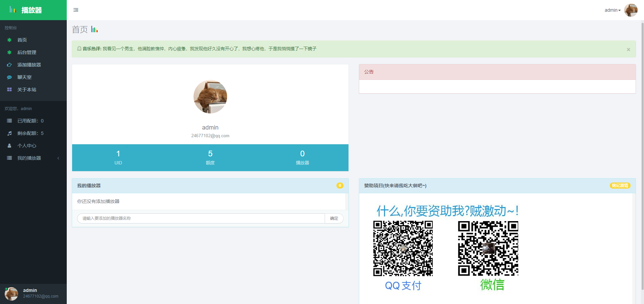This screenshot has width=644, height=304.
Task: Click the chevron arrow beside 我的播放器
Action: (58, 158)
